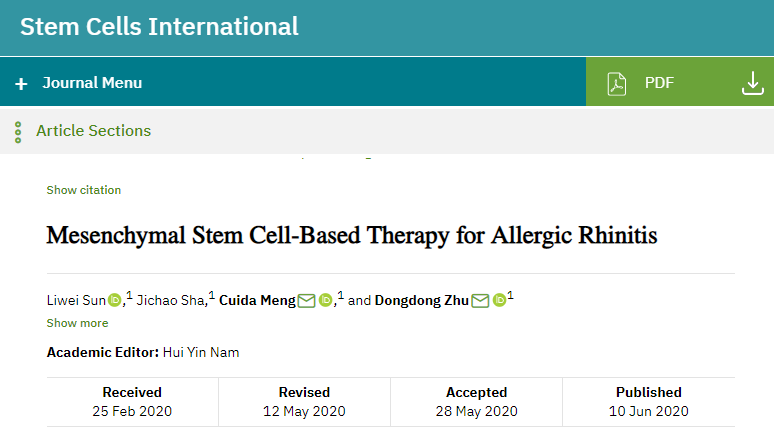This screenshot has height=448, width=774.
Task: Click the PDF button label
Action: coord(659,83)
